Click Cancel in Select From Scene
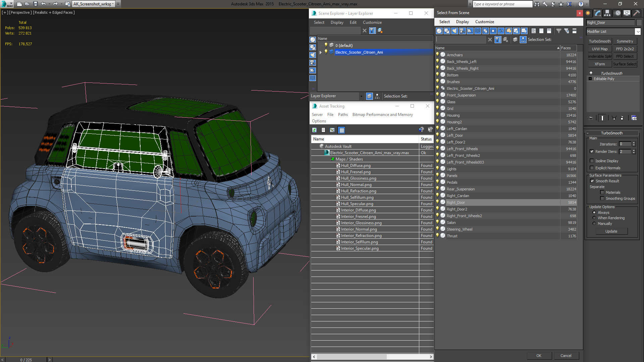The width and height of the screenshot is (644, 362). 566,356
